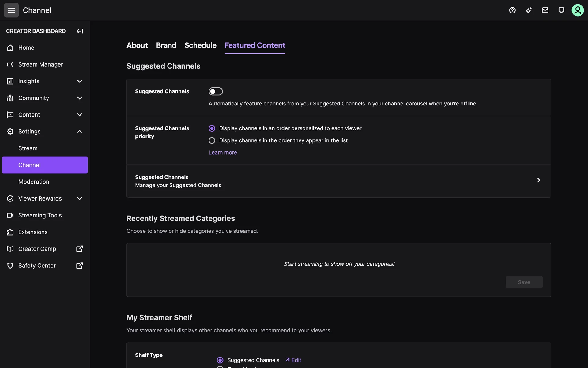The height and width of the screenshot is (368, 588).
Task: Enable the Suggested Channels toggle
Action: click(x=216, y=91)
